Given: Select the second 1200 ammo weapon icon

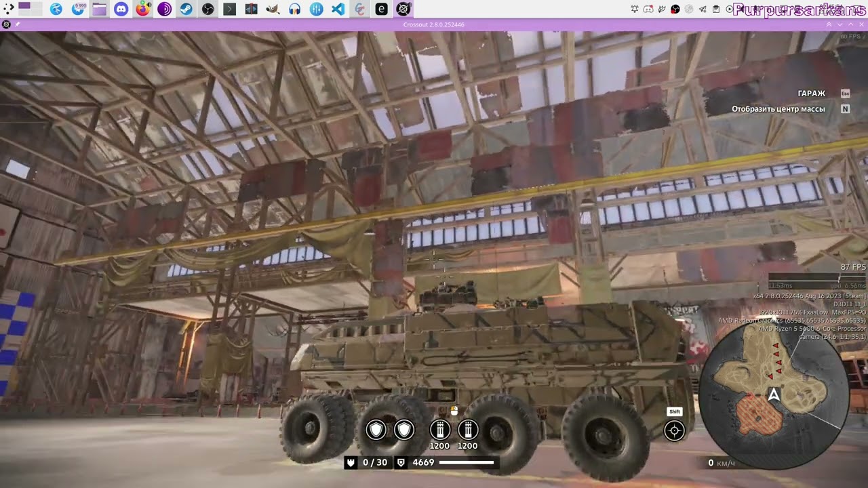Looking at the screenshot, I should (x=468, y=430).
